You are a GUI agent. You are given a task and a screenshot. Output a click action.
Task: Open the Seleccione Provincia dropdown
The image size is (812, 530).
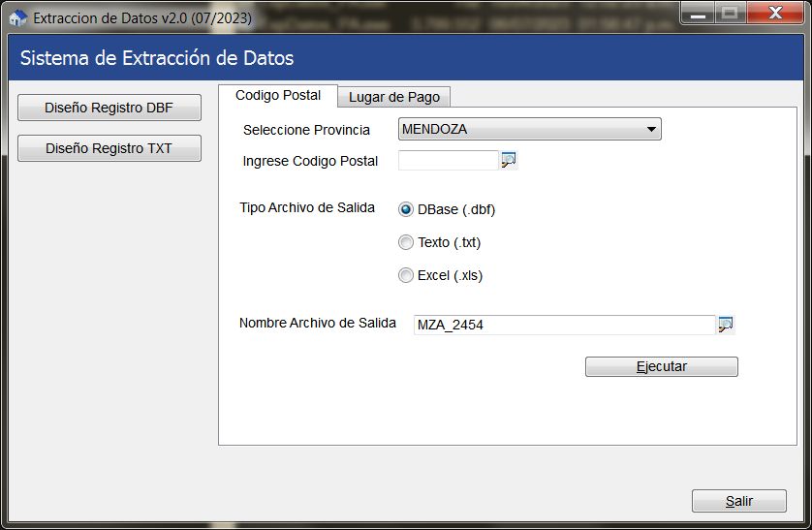[x=529, y=129]
